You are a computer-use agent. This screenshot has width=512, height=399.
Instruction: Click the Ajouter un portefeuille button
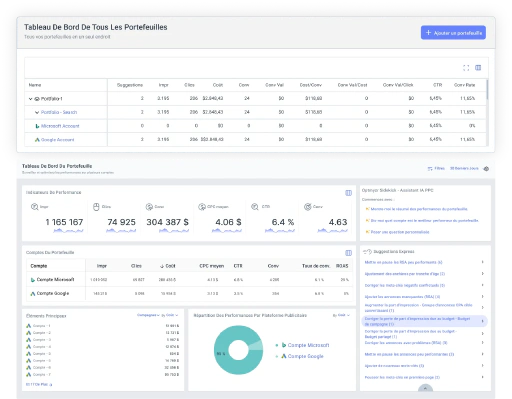click(453, 33)
